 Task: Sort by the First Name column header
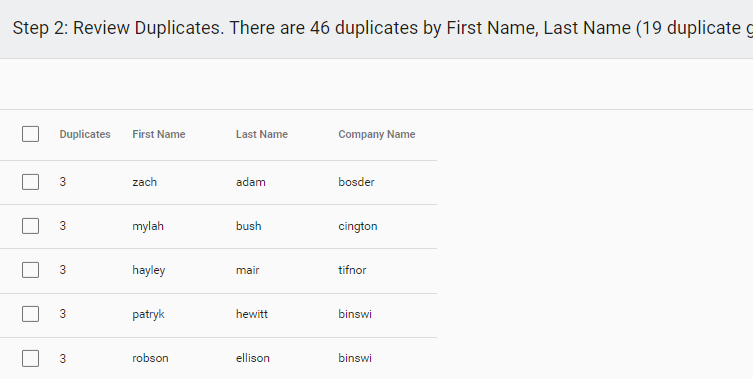click(x=159, y=134)
